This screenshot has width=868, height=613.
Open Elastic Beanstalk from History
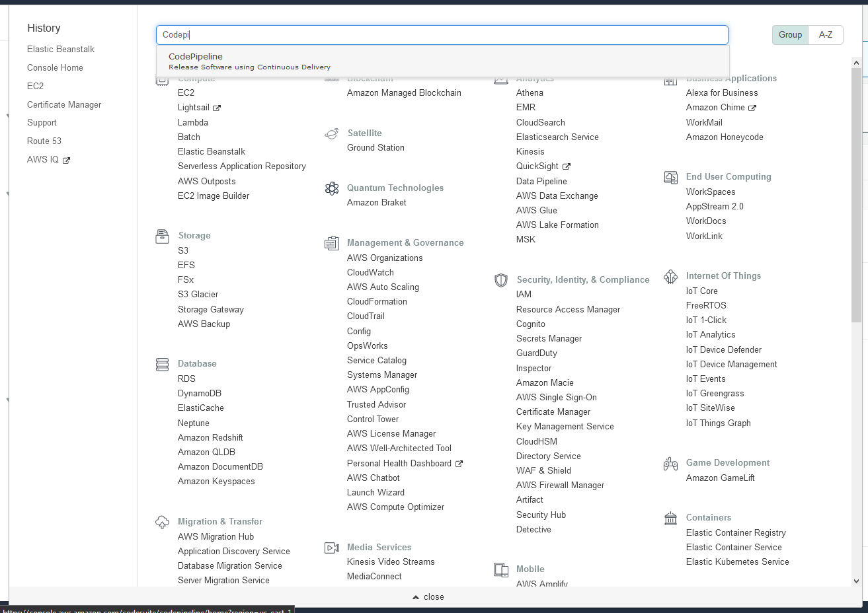[x=61, y=50]
